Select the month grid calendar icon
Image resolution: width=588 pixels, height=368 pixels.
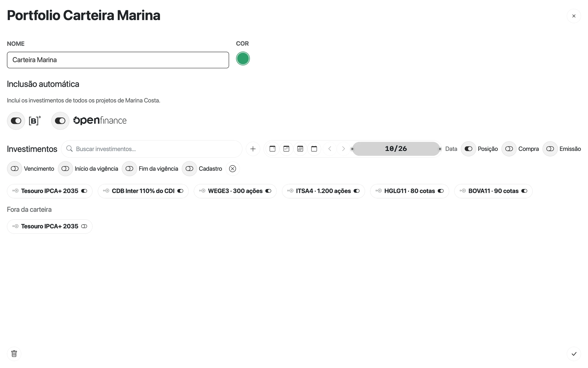point(300,149)
